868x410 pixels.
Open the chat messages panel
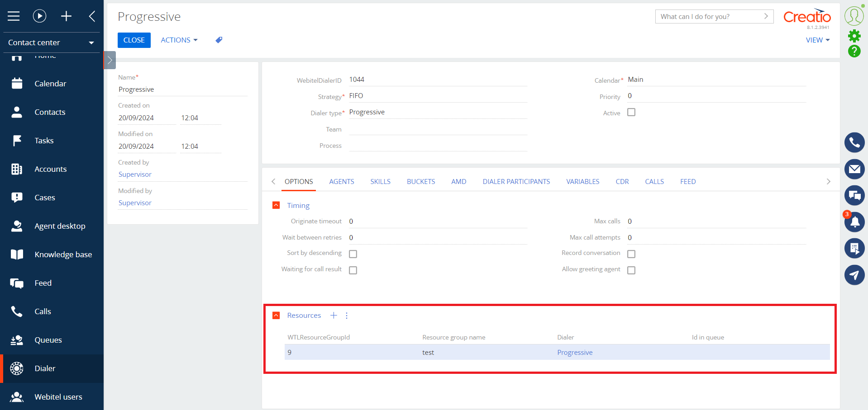tap(854, 195)
